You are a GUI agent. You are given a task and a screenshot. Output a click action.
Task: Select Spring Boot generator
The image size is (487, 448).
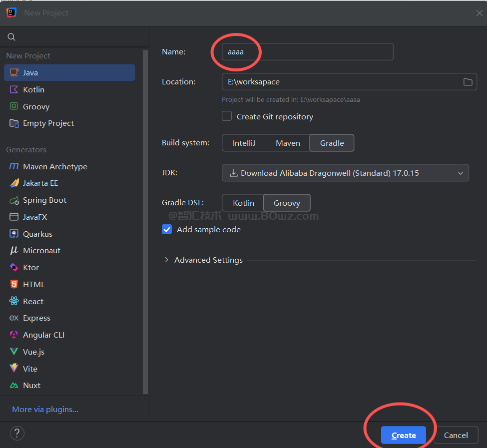coord(69,200)
